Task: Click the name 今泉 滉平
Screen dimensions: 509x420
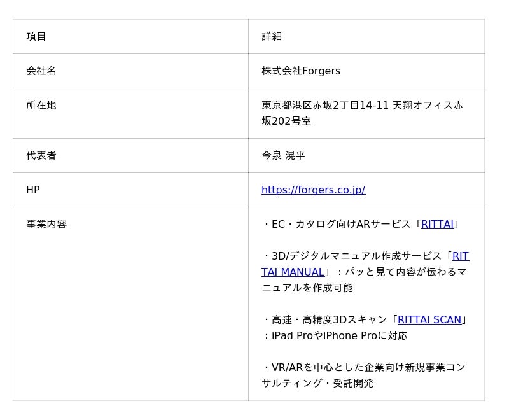Action: [x=283, y=155]
